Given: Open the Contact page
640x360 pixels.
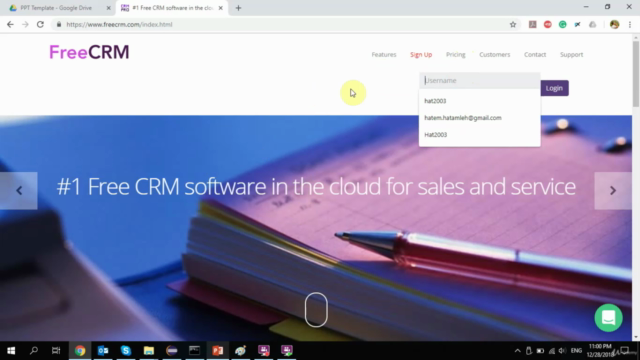Looking at the screenshot, I should tap(535, 54).
